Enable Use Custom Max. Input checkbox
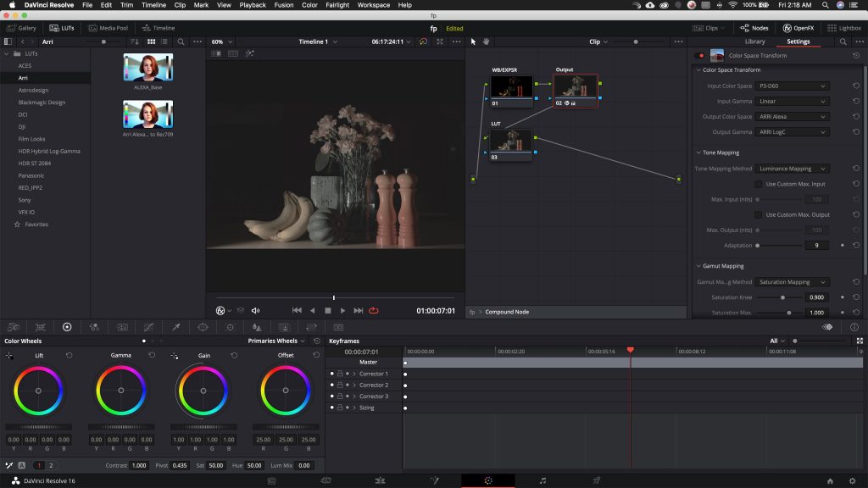The height and width of the screenshot is (488, 868). tap(758, 184)
